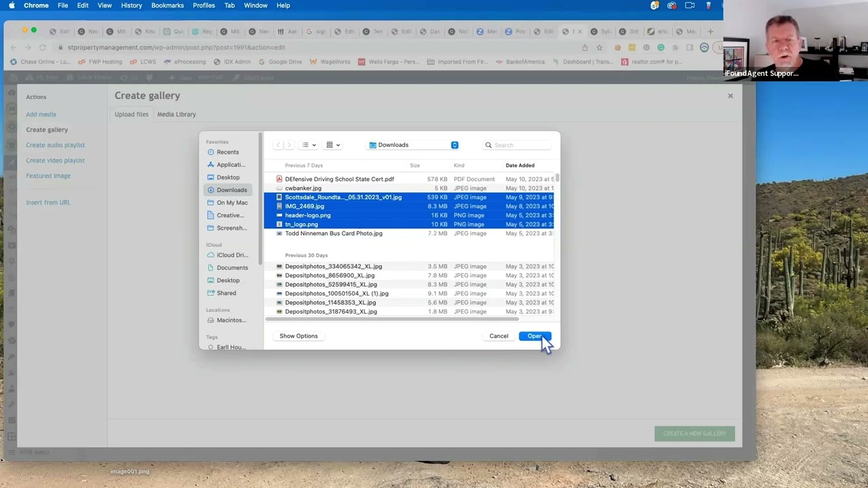Select the cwbanker.jpg file
Screen dimensions: 868x488
[409, 188]
